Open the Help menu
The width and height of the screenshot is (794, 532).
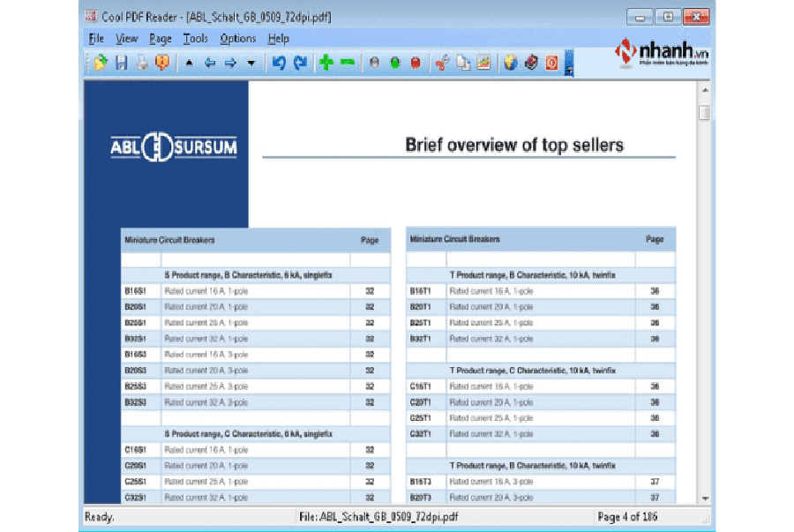[x=278, y=39]
